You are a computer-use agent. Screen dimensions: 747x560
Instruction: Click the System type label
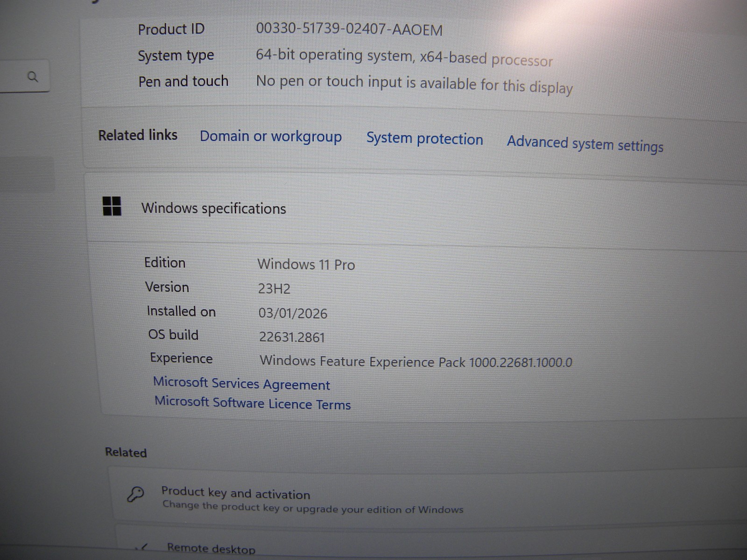pyautogui.click(x=176, y=56)
